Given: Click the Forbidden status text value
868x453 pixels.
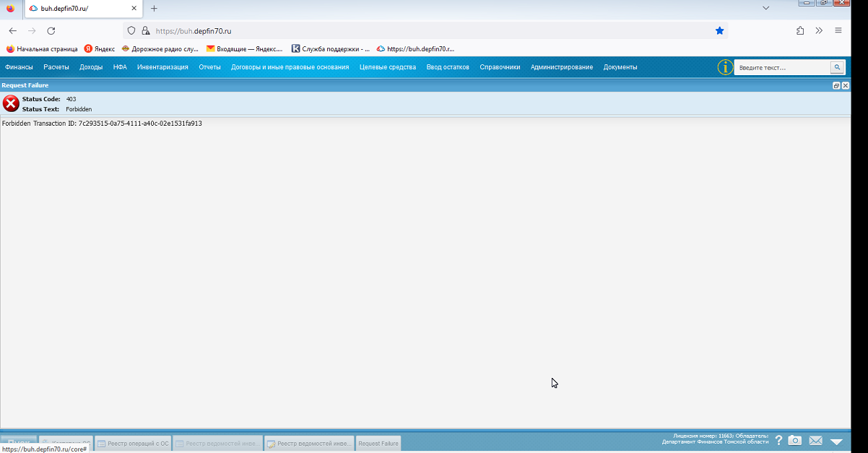Looking at the screenshot, I should pos(79,109).
